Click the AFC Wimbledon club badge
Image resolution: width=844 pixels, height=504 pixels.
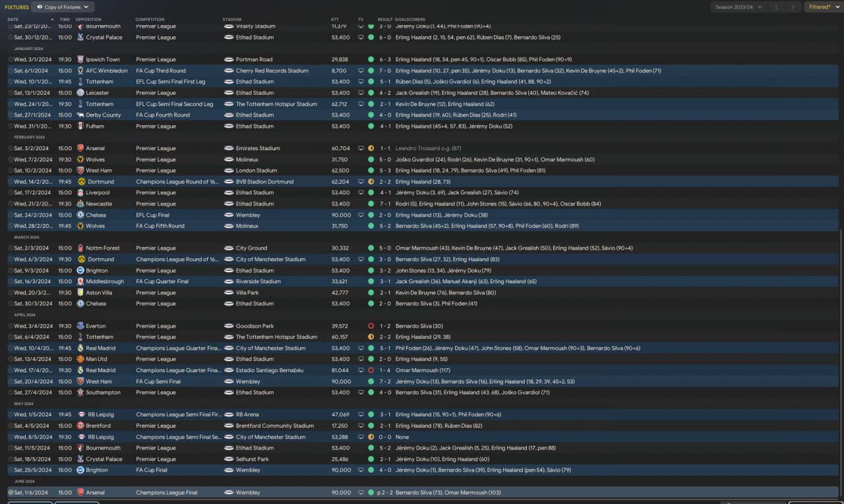point(80,70)
